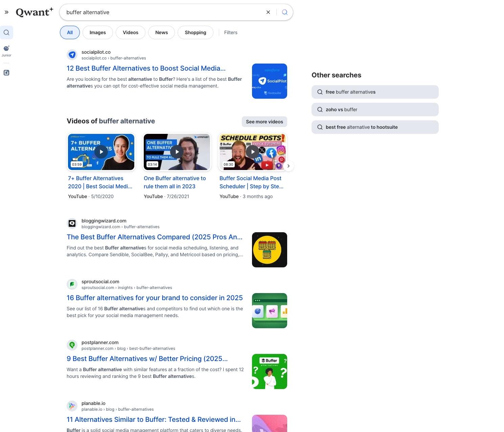Open the bookmarks icon in sidebar
The image size is (504, 432).
coord(6,73)
